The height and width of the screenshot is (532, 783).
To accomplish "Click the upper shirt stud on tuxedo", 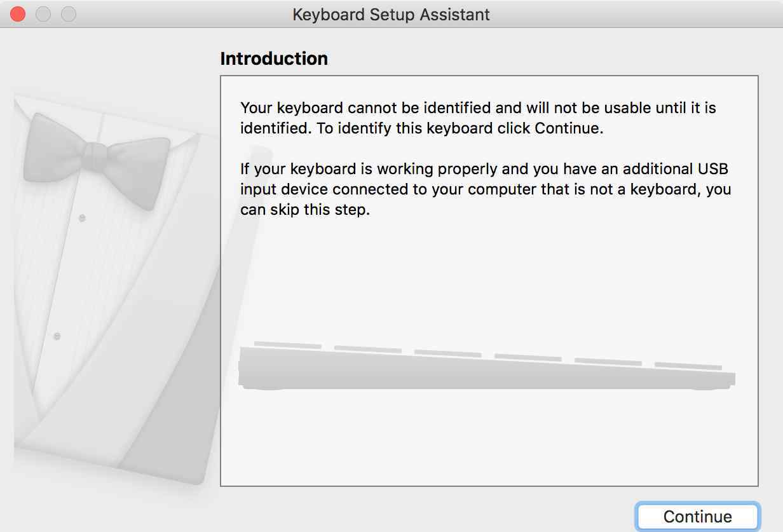I will coord(81,218).
